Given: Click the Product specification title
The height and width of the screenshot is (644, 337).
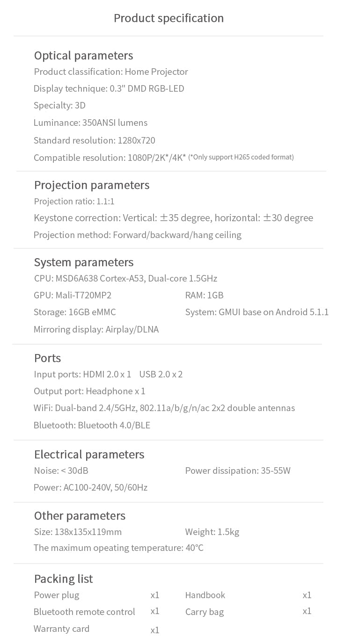Looking at the screenshot, I should point(168,18).
